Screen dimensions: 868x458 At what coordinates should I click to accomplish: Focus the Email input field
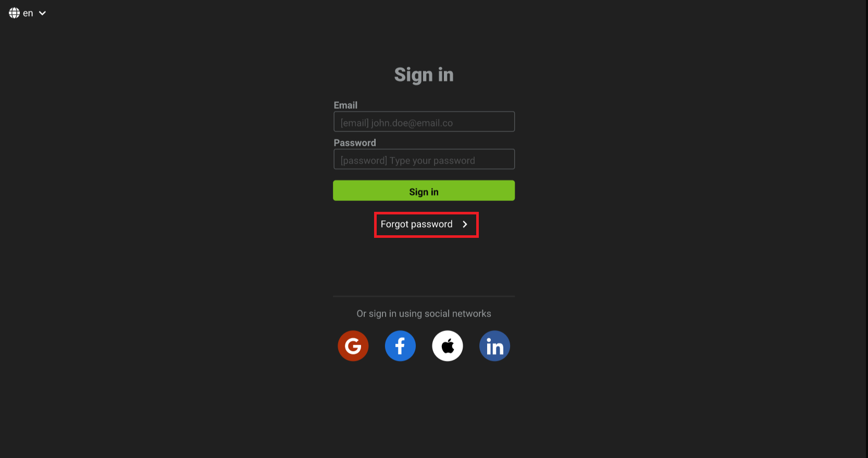coord(424,121)
